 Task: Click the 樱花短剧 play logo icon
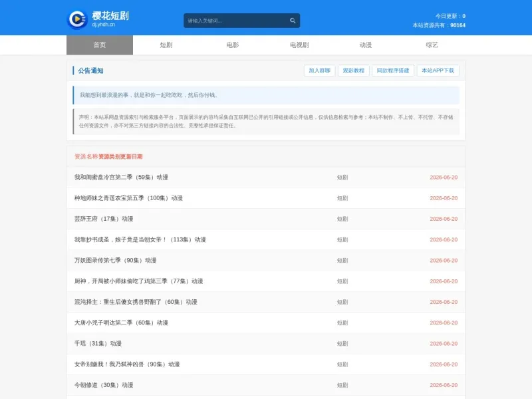[x=77, y=19]
